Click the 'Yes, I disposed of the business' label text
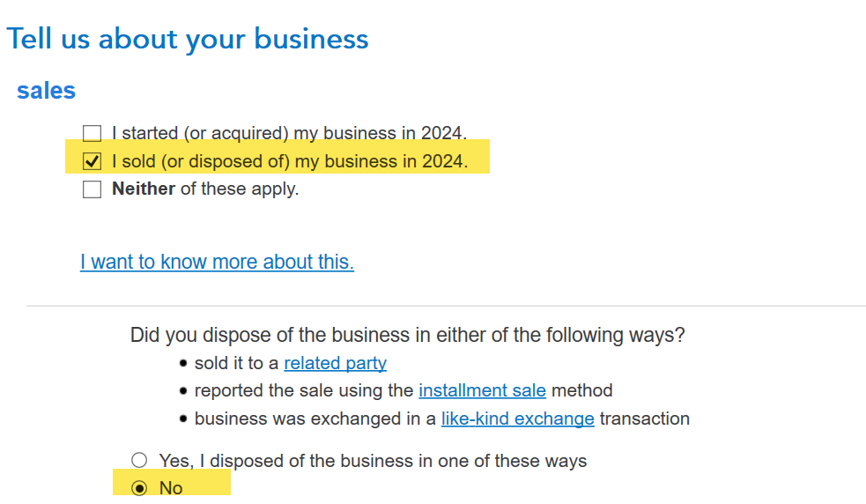The height and width of the screenshot is (504, 866). pyautogui.click(x=373, y=461)
